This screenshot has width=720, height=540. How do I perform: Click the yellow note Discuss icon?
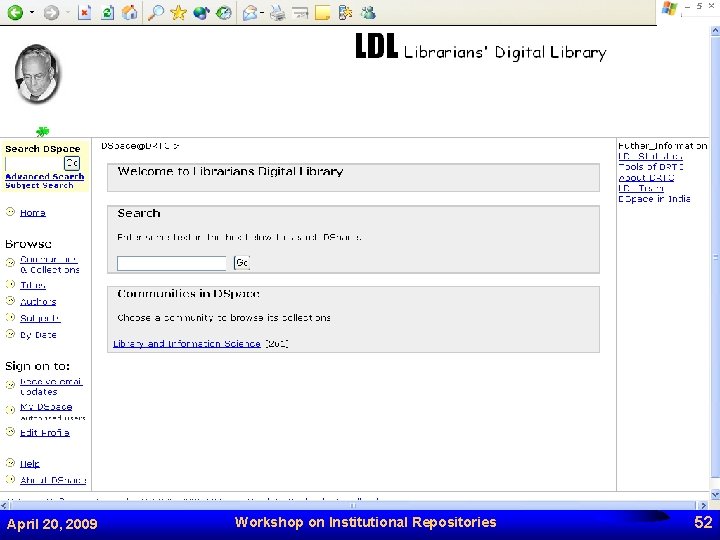coord(322,13)
